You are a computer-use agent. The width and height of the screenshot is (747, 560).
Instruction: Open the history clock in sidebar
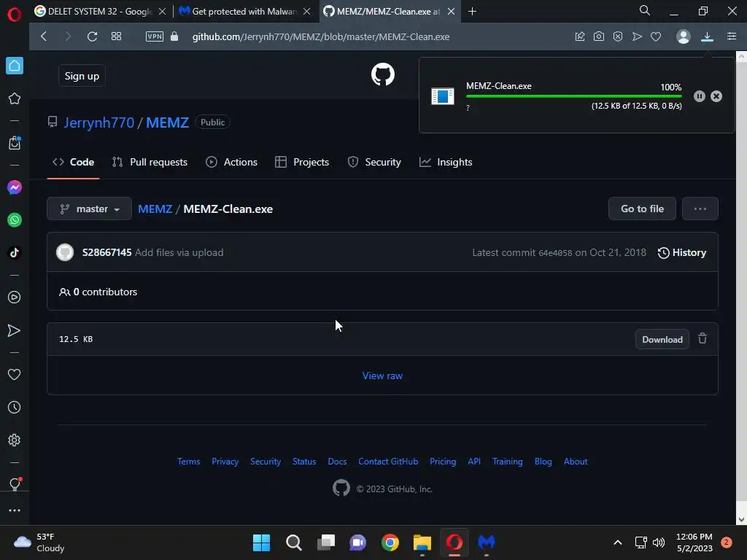(15, 407)
